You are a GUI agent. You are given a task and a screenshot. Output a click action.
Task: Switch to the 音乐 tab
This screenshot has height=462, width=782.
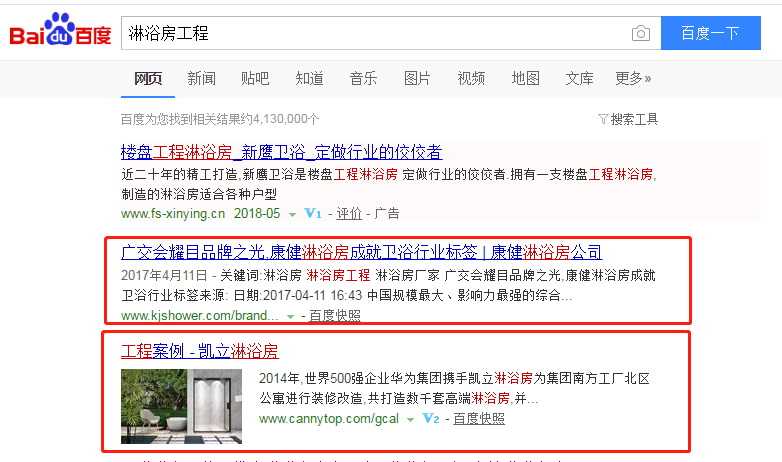[x=363, y=78]
